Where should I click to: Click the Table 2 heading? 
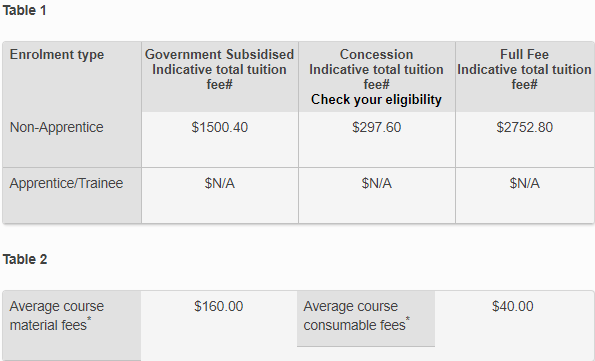pos(25,260)
